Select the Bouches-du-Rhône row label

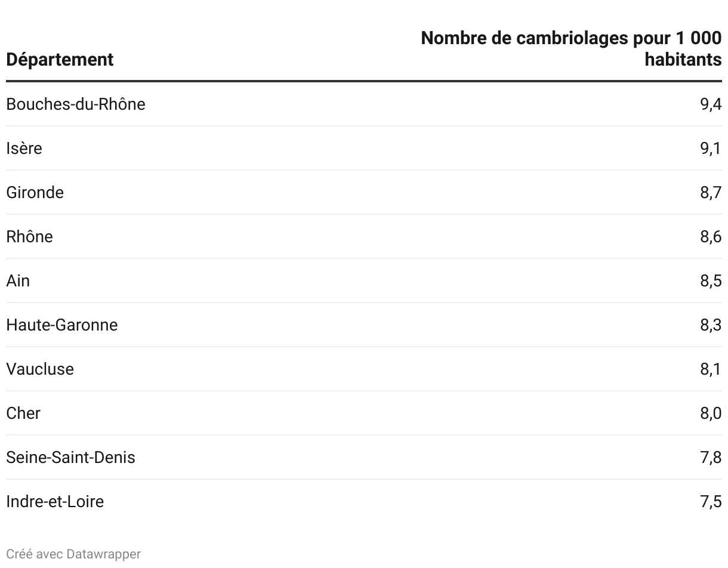[76, 104]
